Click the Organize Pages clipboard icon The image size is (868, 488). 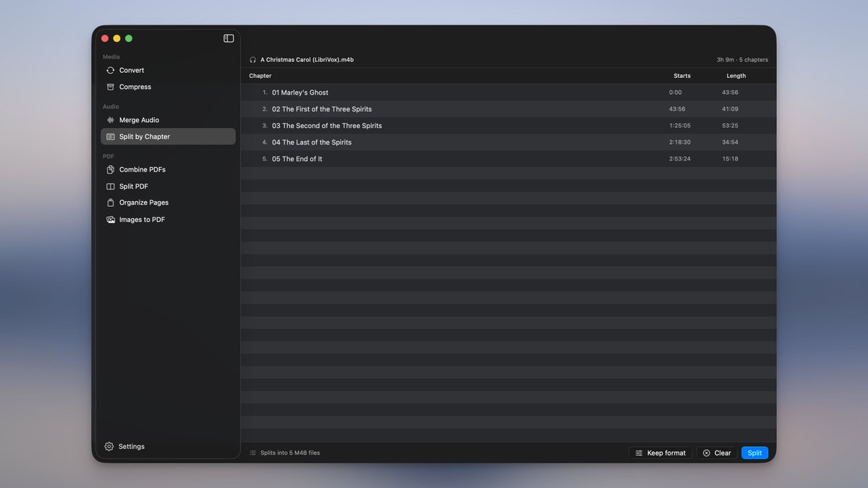tap(111, 202)
